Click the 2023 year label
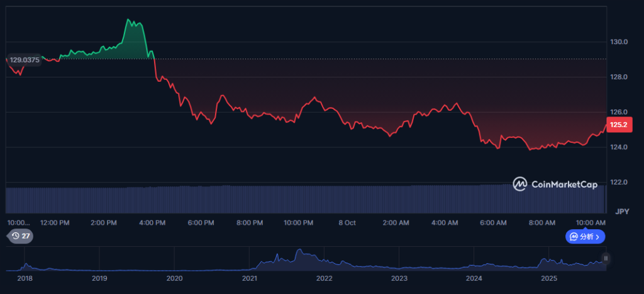This screenshot has height=294, width=644. [x=399, y=278]
